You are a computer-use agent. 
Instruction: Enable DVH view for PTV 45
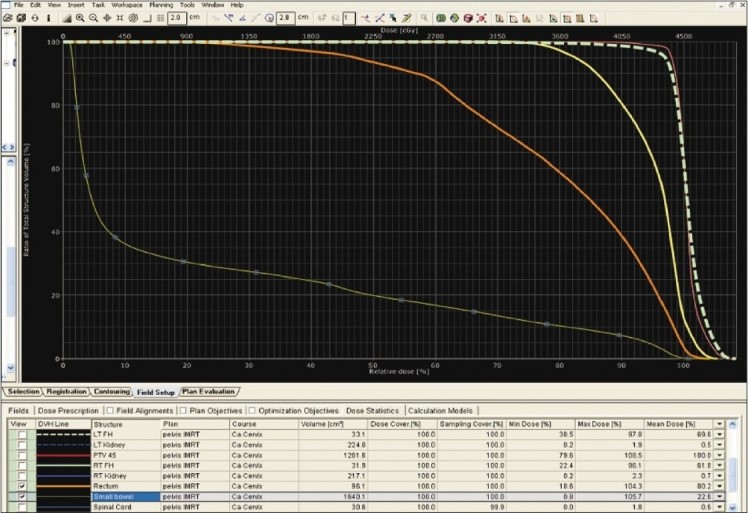tap(22, 455)
